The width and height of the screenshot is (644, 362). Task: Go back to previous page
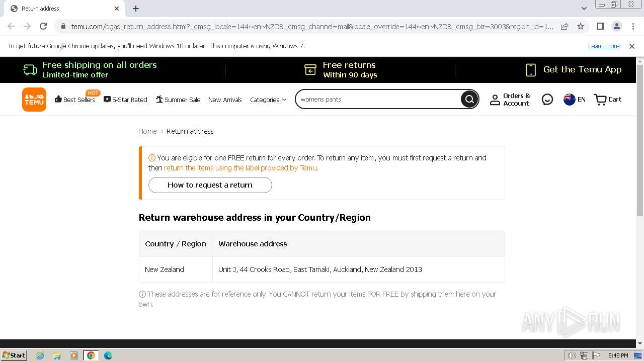(11, 26)
